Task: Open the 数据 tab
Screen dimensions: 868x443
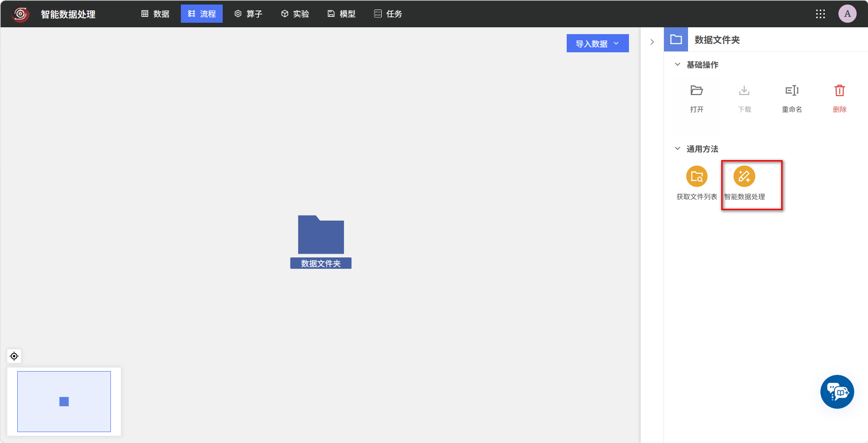Action: [x=155, y=14]
